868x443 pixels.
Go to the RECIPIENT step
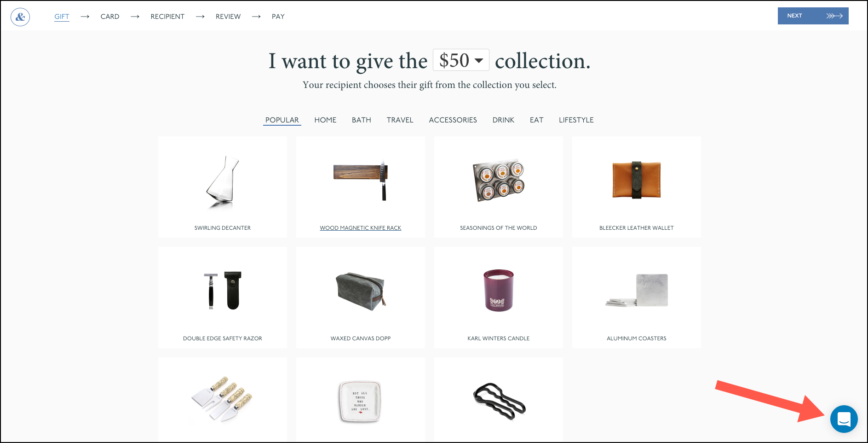167,17
